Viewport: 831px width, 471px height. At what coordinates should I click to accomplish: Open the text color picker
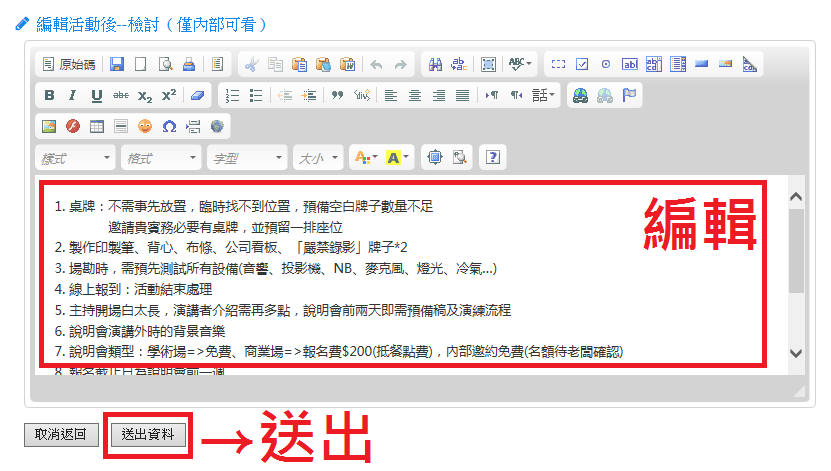click(x=364, y=158)
